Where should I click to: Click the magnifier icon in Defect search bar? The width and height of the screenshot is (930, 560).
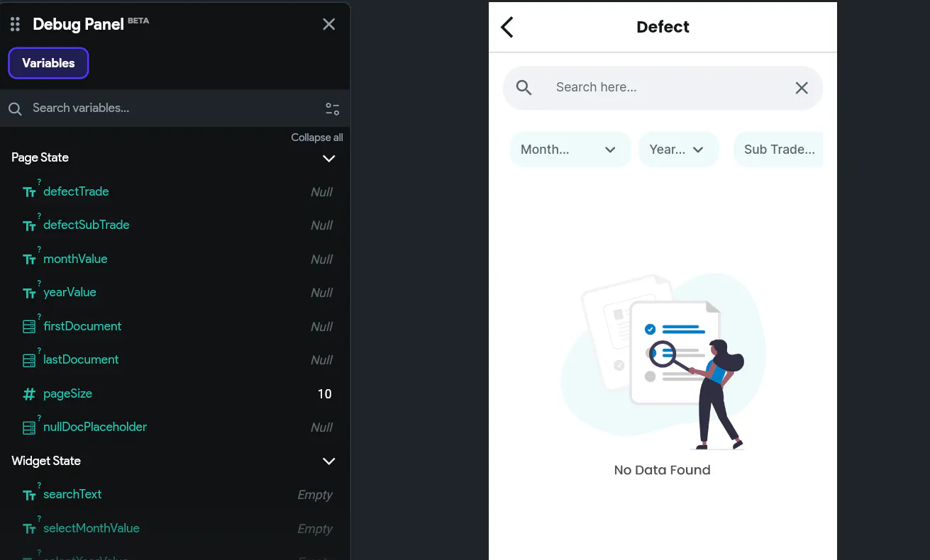point(524,88)
